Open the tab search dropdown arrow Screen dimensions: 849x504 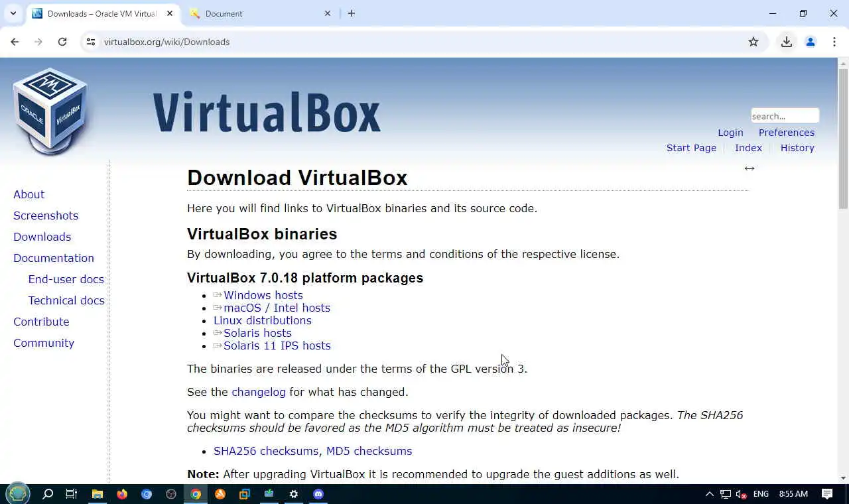pyautogui.click(x=13, y=13)
